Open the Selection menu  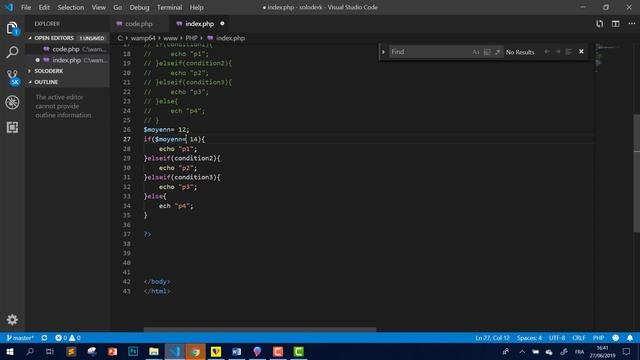(71, 7)
